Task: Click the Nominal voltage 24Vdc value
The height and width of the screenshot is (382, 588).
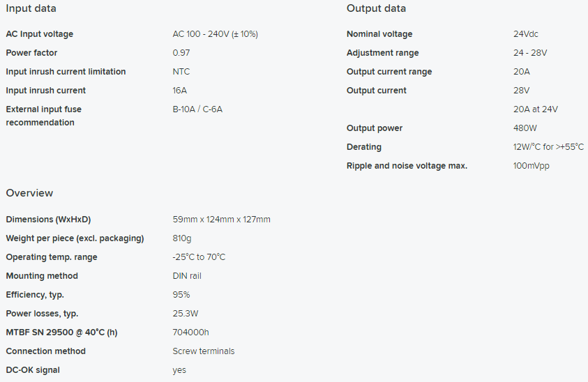Action: pos(525,33)
